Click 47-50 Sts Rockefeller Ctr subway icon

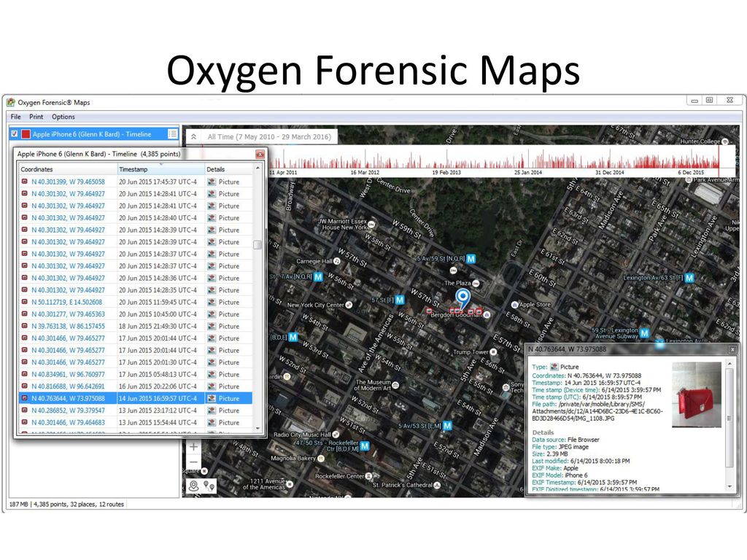click(x=365, y=446)
